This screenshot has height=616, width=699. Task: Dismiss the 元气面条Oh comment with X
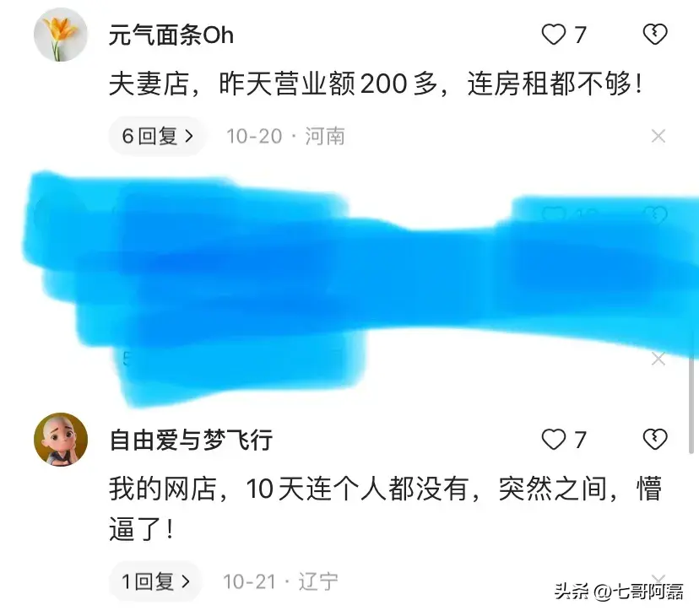click(x=658, y=136)
